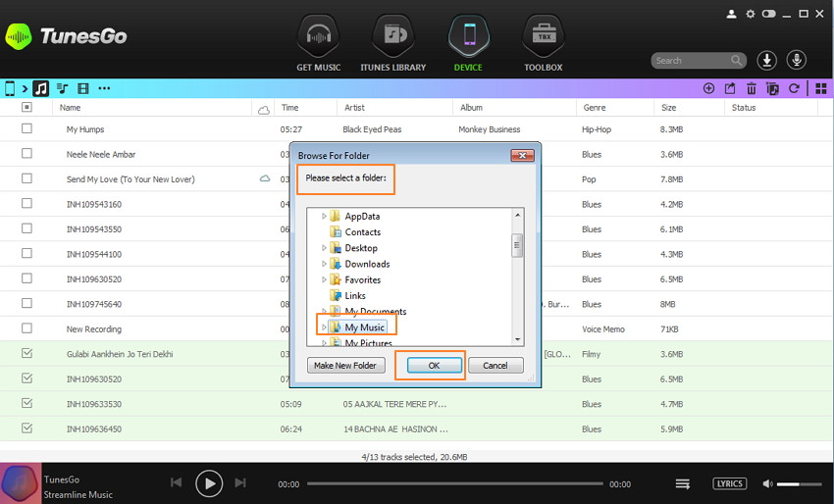Click the Refresh icon

794,88
